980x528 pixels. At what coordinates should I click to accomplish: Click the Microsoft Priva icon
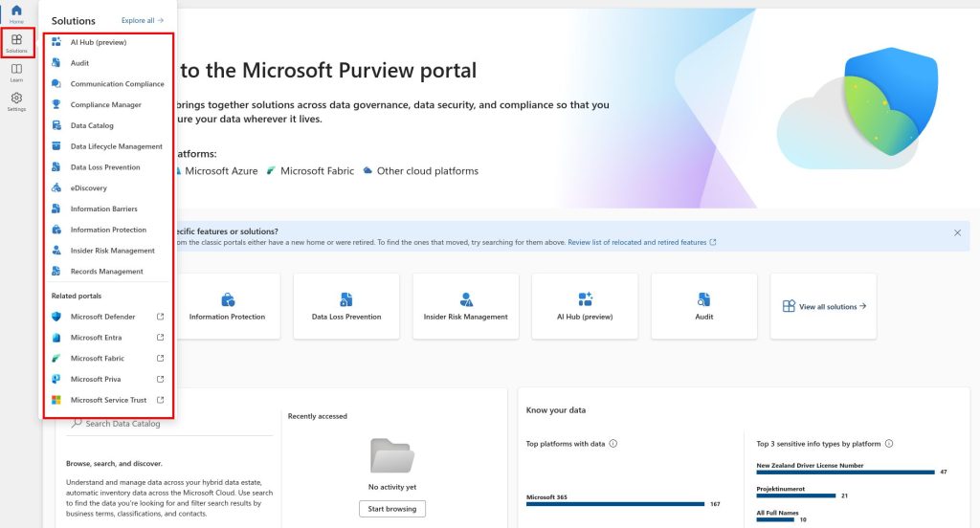tap(56, 379)
